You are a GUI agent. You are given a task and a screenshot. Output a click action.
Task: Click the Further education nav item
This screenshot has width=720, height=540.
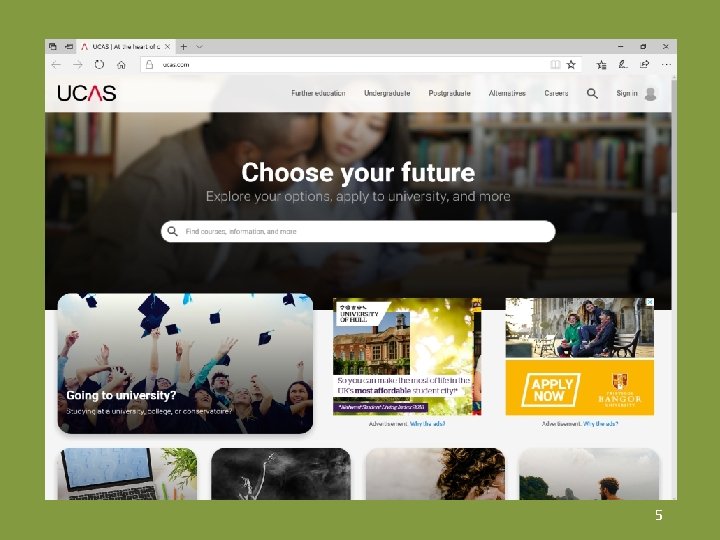(x=318, y=93)
